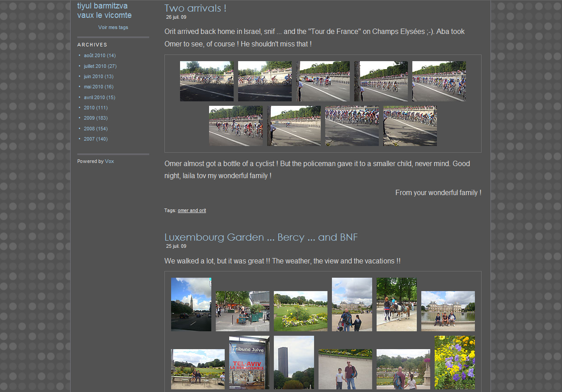
Task: Select the 'vaux le vicomte' tag link
Action: coord(104,15)
